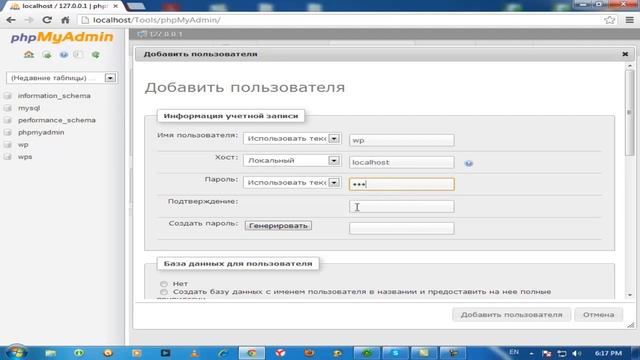
Task: Open the mysql database name in sidebar
Action: tap(29, 108)
